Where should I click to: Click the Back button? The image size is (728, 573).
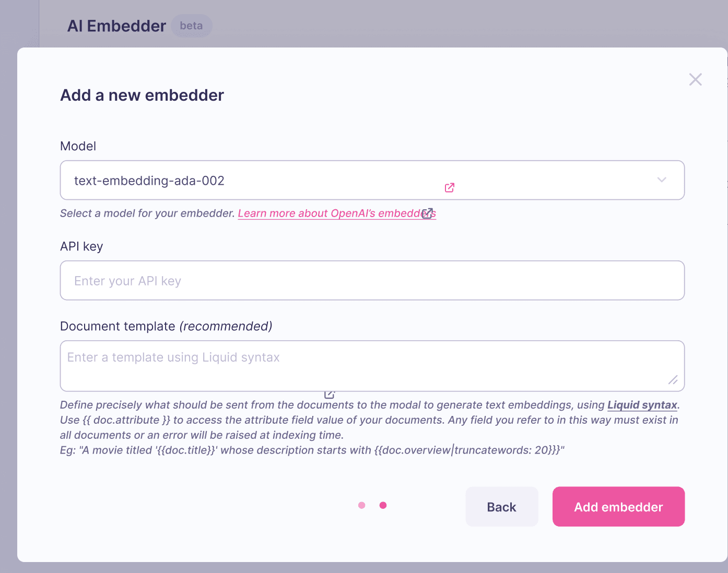(x=501, y=506)
